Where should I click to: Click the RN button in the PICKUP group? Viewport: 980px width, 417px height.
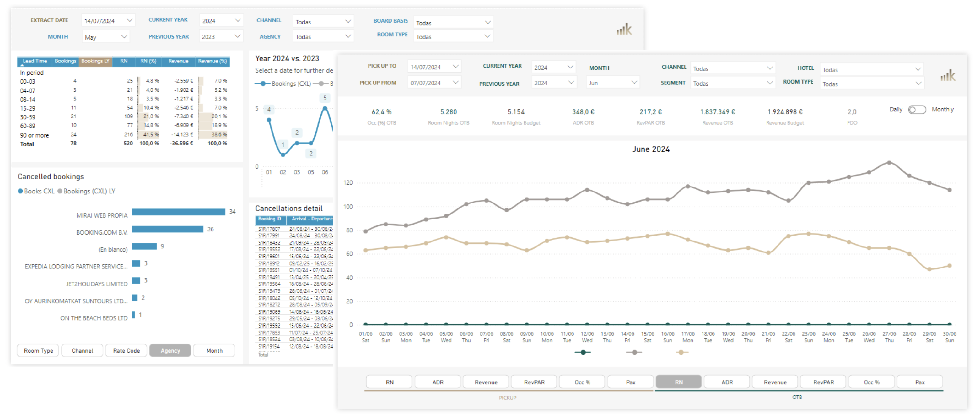pos(389,382)
